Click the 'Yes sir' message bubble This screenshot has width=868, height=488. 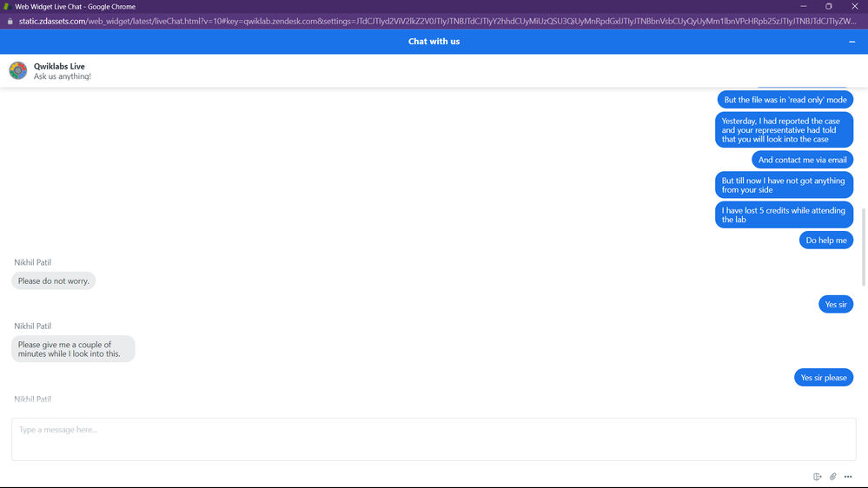(x=836, y=304)
